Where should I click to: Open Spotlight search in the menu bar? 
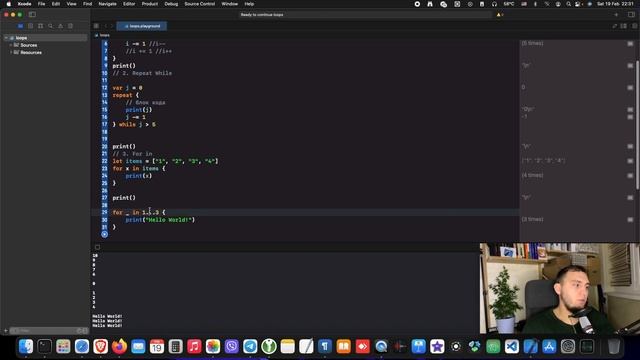click(568, 4)
